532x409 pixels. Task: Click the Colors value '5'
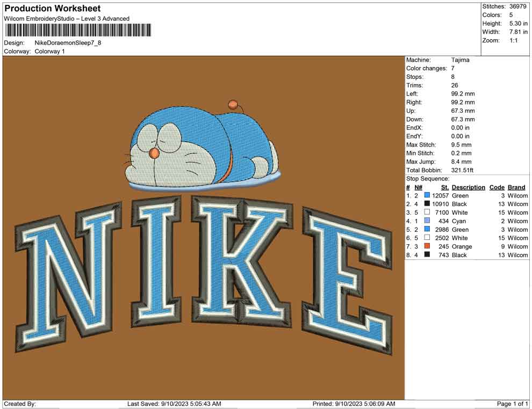click(x=511, y=15)
